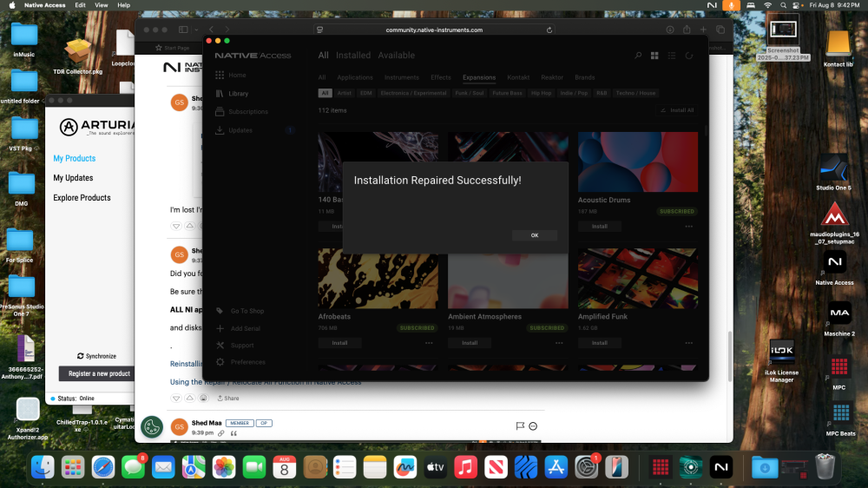Click Safari sidebar toggle icon
This screenshot has height=488, width=868.
[183, 30]
